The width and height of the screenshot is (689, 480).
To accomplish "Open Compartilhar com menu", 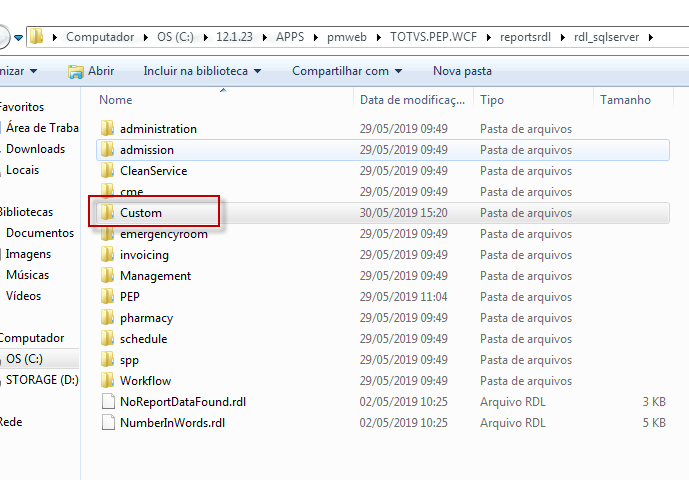I will click(347, 71).
